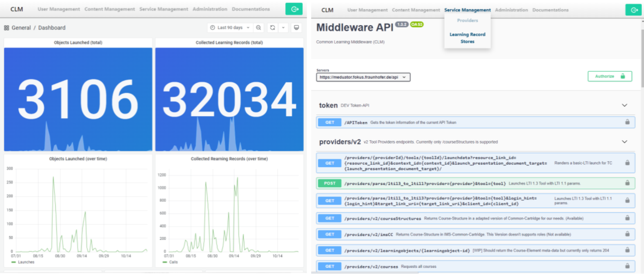Click the lock icon on the courseStructures row
The image size is (644, 274).
click(627, 218)
